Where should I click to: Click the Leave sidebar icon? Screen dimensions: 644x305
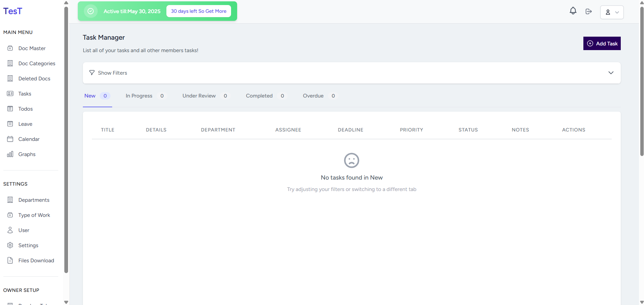[10, 124]
